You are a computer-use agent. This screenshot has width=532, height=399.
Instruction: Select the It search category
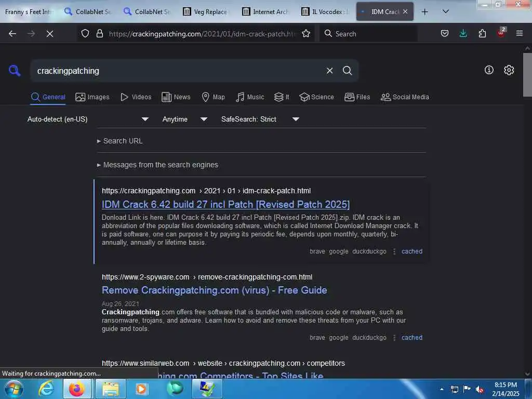[x=282, y=97]
